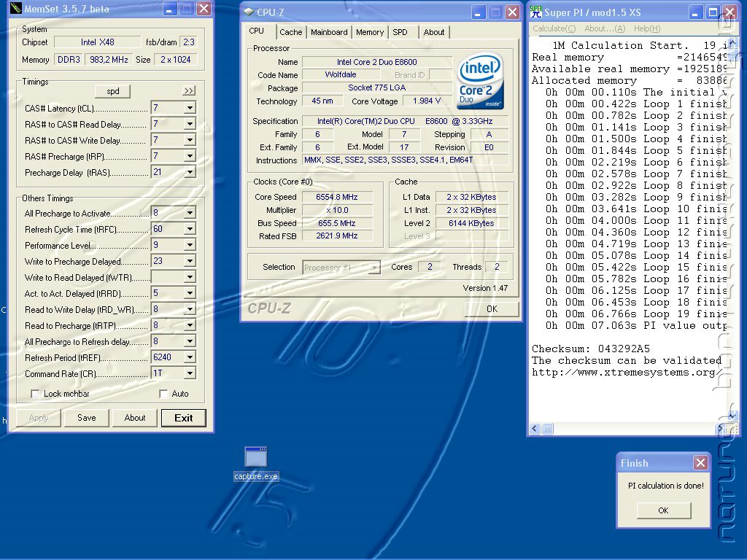
Task: Open the About...(A) menu in Super PI
Action: pyautogui.click(x=605, y=28)
